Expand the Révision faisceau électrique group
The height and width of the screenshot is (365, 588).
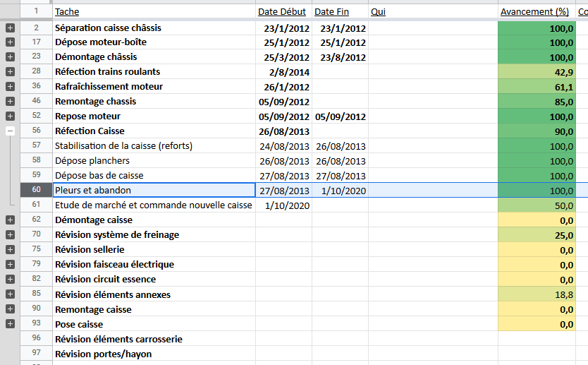click(10, 264)
